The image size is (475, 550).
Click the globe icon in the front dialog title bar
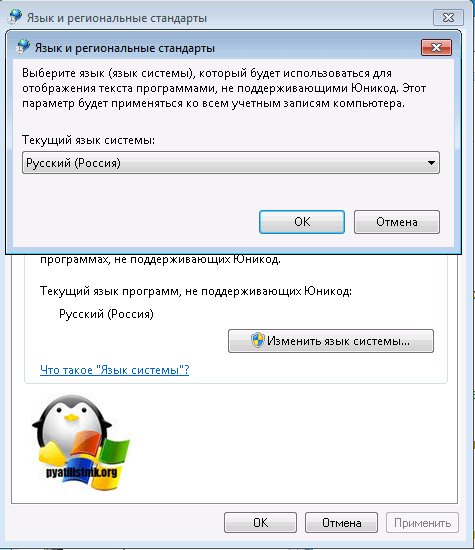click(23, 47)
